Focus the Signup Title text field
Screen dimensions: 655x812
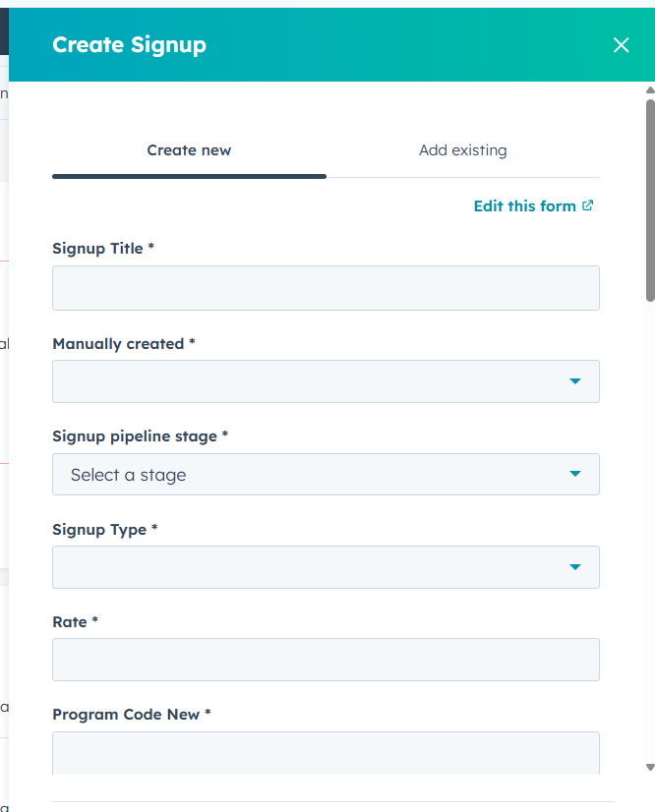(326, 288)
